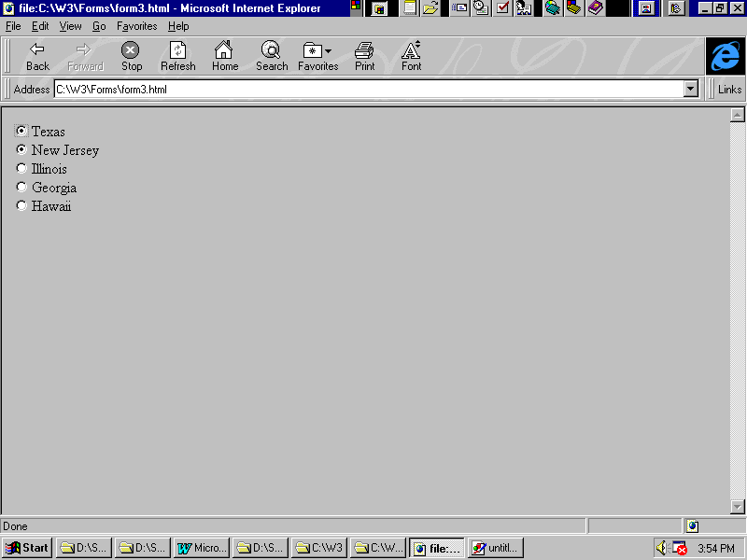Open the Search toolbar icon
Viewport: 747px width, 560px height.
[x=272, y=55]
